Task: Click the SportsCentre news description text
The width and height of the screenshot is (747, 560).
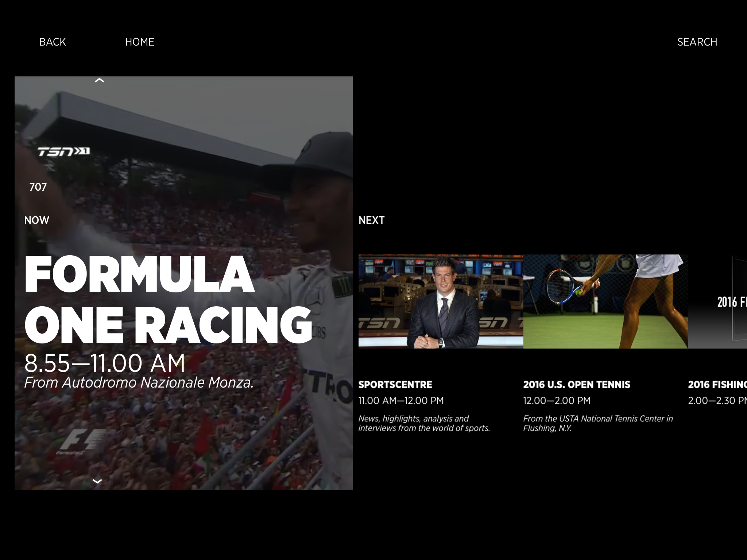Action: pyautogui.click(x=424, y=423)
